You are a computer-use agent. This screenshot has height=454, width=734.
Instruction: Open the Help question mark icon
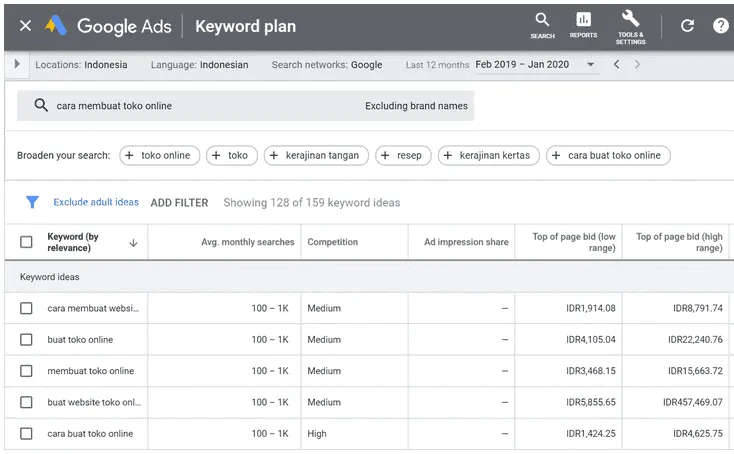(720, 26)
